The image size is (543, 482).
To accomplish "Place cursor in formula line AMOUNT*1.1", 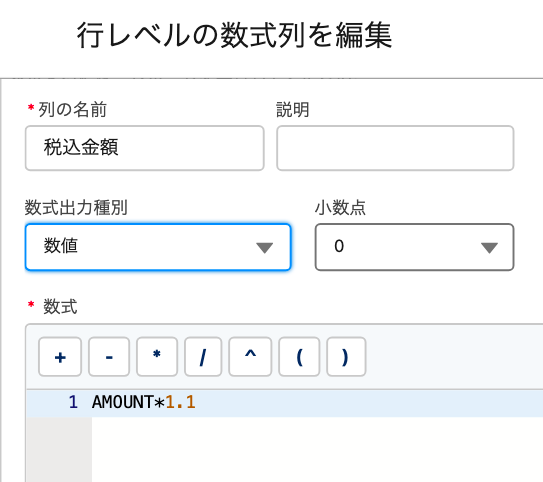I will [144, 402].
